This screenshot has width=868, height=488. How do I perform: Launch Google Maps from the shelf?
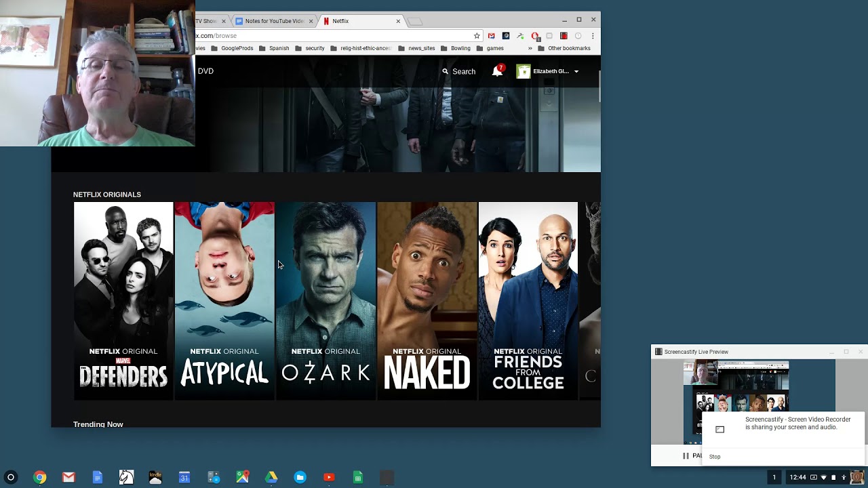242,477
